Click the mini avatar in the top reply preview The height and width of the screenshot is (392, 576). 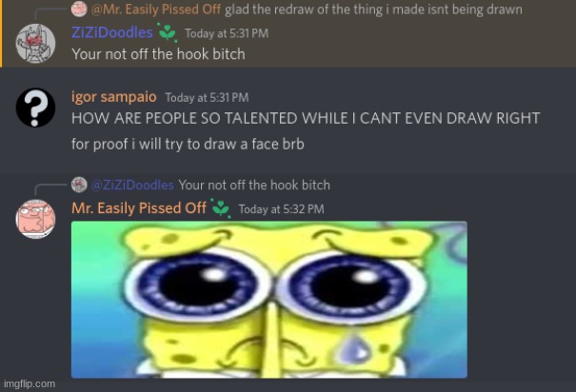tap(79, 10)
